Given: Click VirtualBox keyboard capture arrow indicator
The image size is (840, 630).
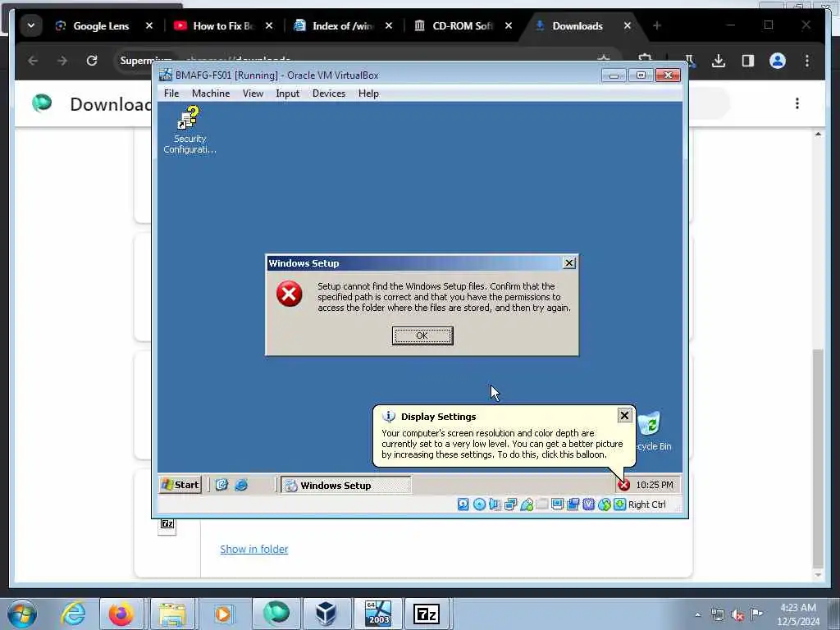Looking at the screenshot, I should coord(620,504).
